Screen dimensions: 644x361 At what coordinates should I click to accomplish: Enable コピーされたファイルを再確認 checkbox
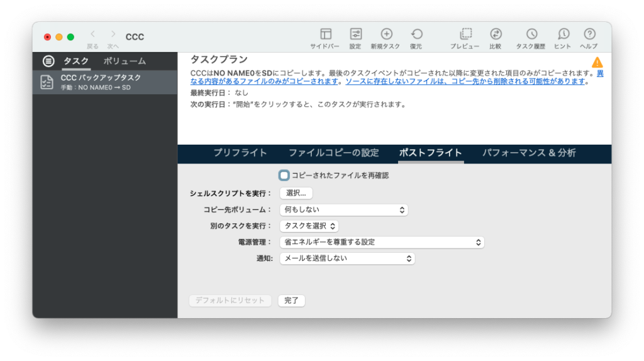pos(284,175)
